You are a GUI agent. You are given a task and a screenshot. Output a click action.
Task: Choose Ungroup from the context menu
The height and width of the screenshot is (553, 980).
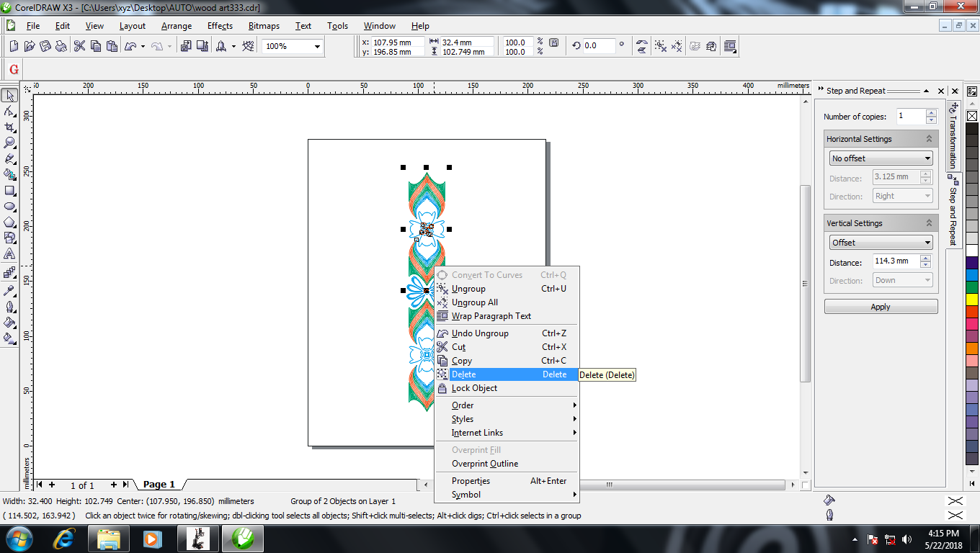(x=507, y=289)
